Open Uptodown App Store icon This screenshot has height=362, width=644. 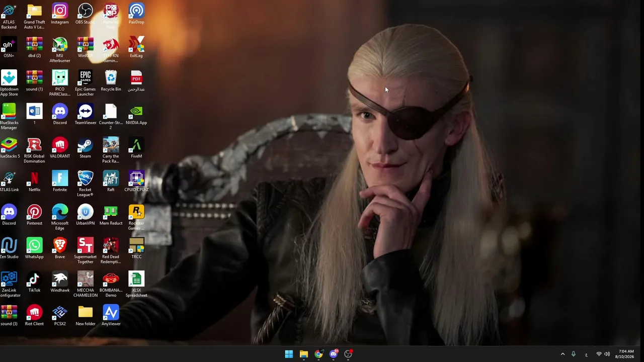point(9,83)
